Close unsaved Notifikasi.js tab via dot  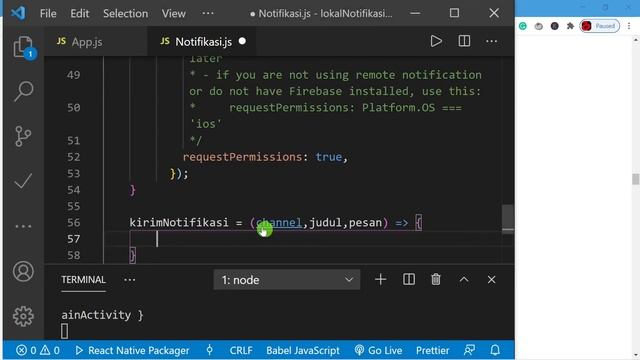pyautogui.click(x=242, y=41)
